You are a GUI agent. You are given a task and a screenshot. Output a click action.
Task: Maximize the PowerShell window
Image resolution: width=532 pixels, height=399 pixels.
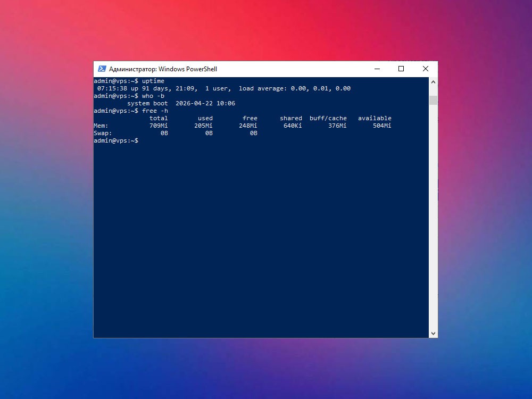click(401, 69)
